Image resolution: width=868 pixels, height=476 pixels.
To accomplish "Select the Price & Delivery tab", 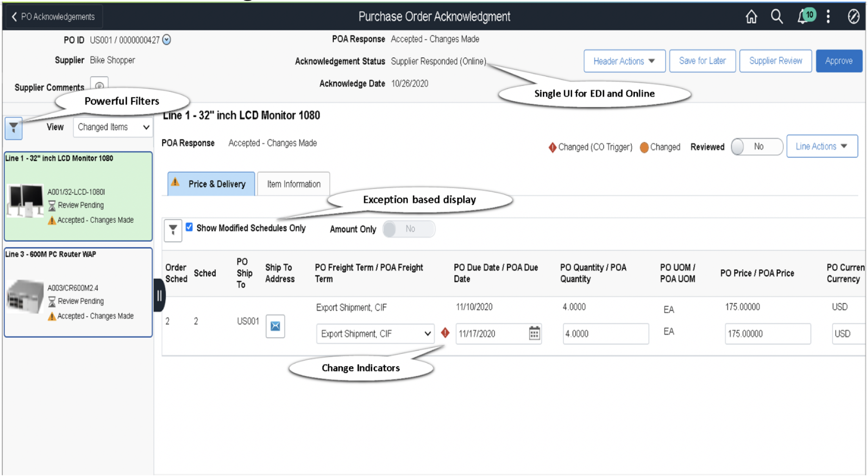I will 211,183.
